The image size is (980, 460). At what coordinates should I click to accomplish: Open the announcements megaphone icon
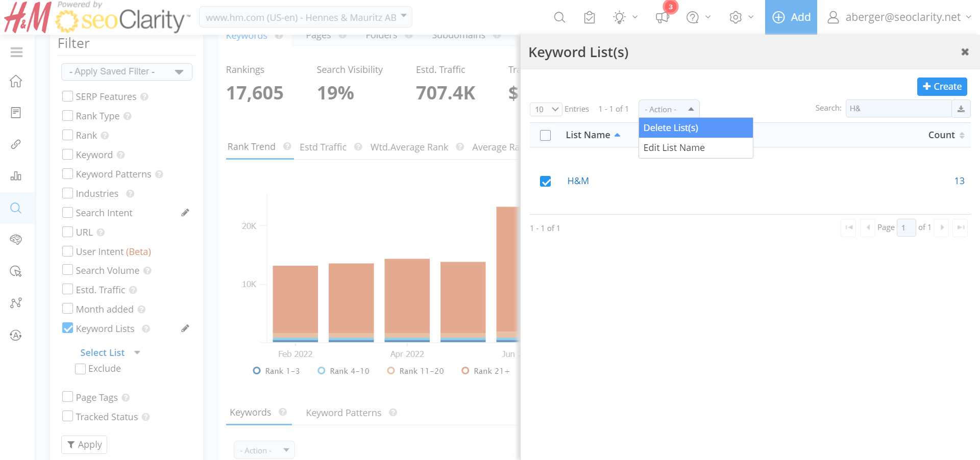coord(662,17)
